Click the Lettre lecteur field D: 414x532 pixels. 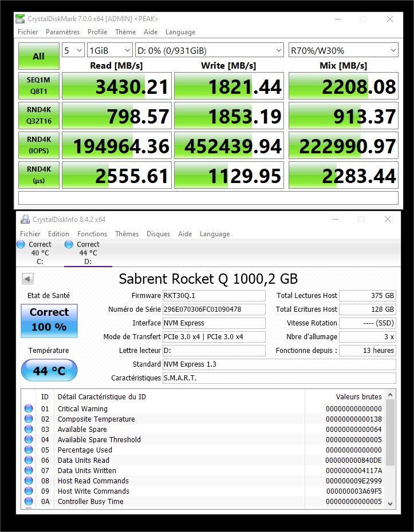click(214, 351)
